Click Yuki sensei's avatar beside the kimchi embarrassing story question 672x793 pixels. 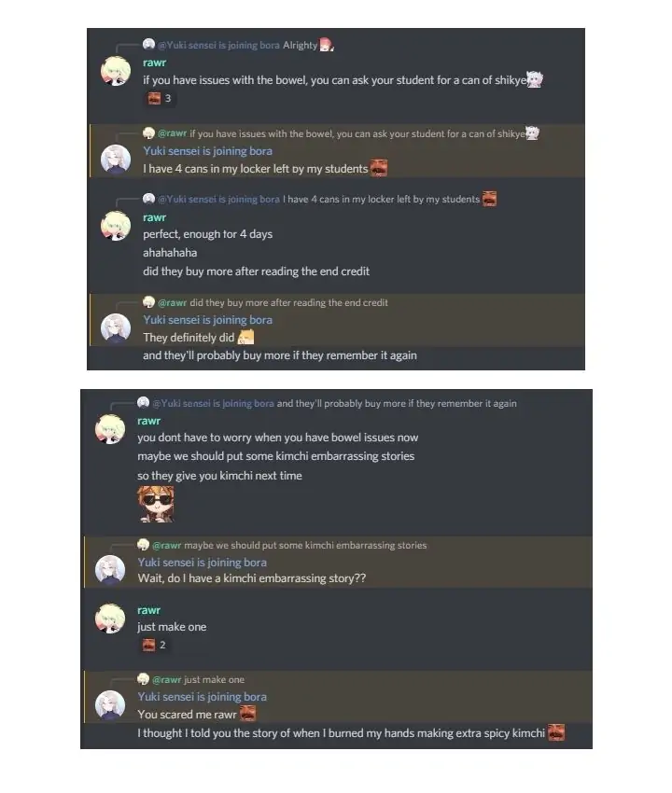point(110,569)
